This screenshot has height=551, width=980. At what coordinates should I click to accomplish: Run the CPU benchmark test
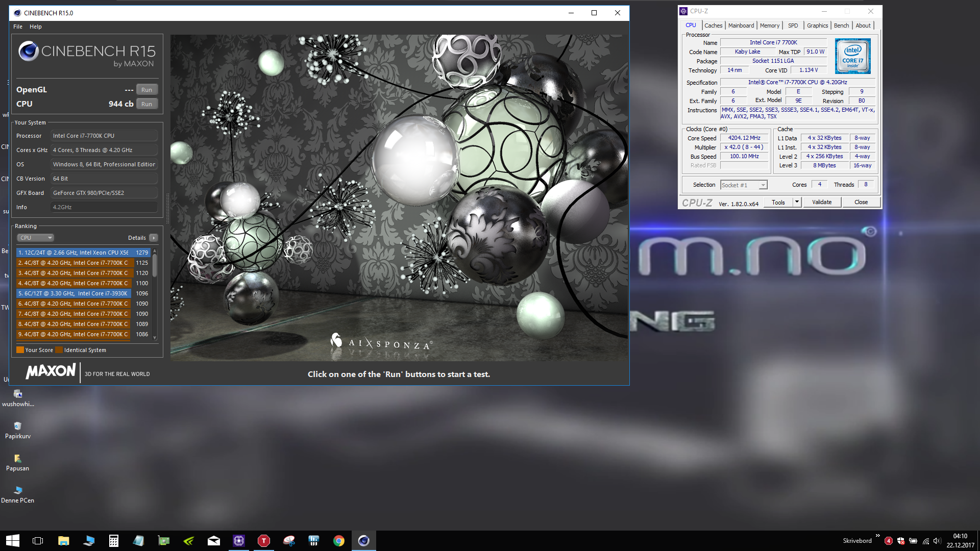146,104
